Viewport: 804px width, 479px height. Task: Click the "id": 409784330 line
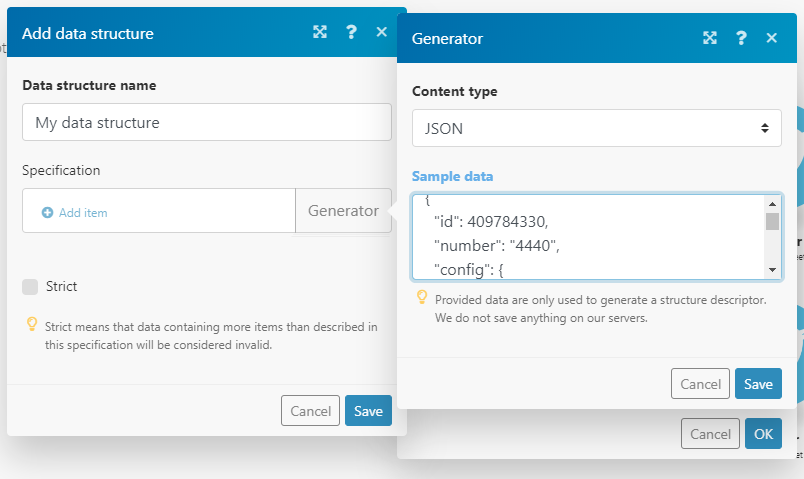tap(491, 222)
